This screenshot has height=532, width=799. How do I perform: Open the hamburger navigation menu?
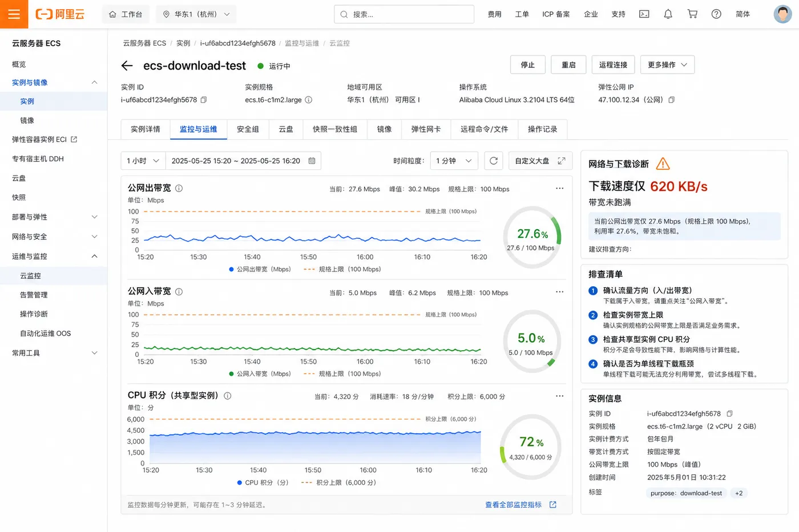pyautogui.click(x=14, y=14)
